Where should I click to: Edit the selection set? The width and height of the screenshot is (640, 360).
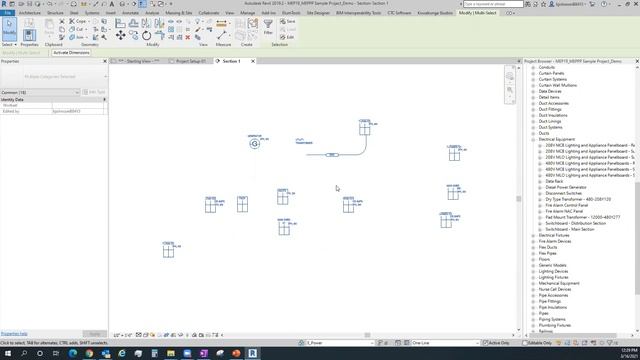pos(287,37)
